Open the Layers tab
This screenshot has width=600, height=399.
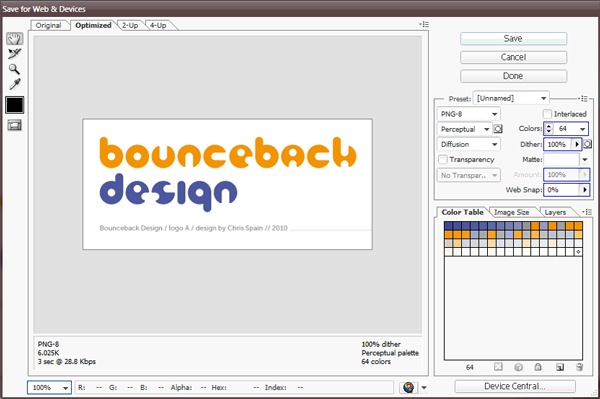[555, 212]
